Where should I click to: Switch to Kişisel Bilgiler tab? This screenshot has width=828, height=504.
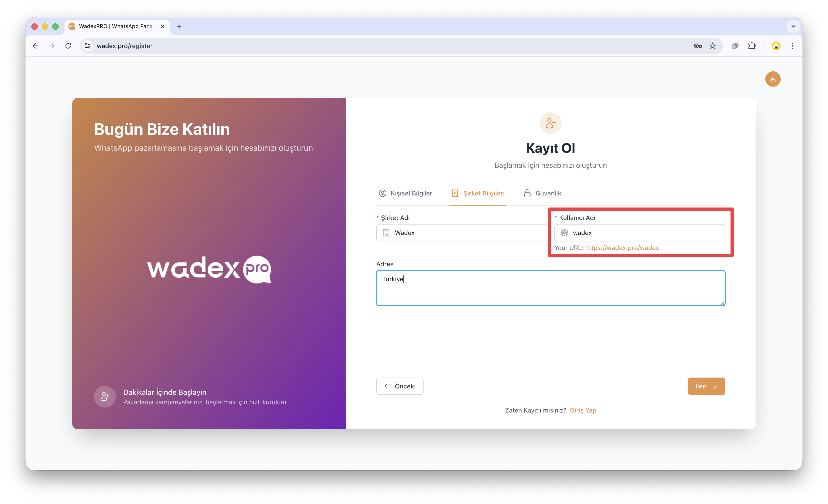point(406,193)
